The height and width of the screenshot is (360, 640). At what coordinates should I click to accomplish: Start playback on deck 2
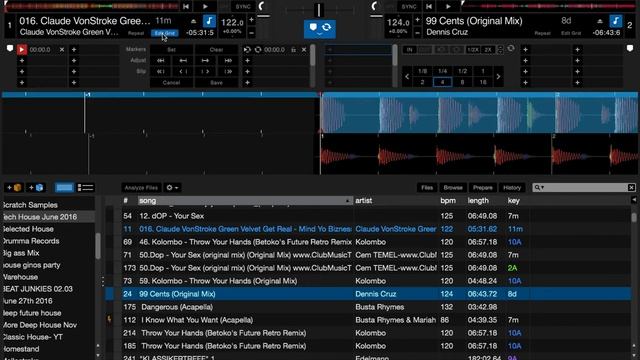tap(448, 7)
